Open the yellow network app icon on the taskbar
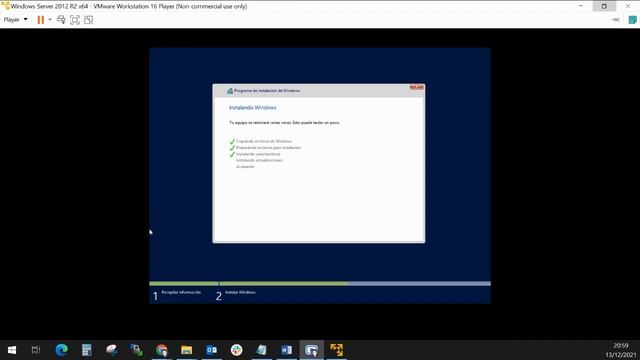Screen dimensions: 640x360 pyautogui.click(x=337, y=350)
